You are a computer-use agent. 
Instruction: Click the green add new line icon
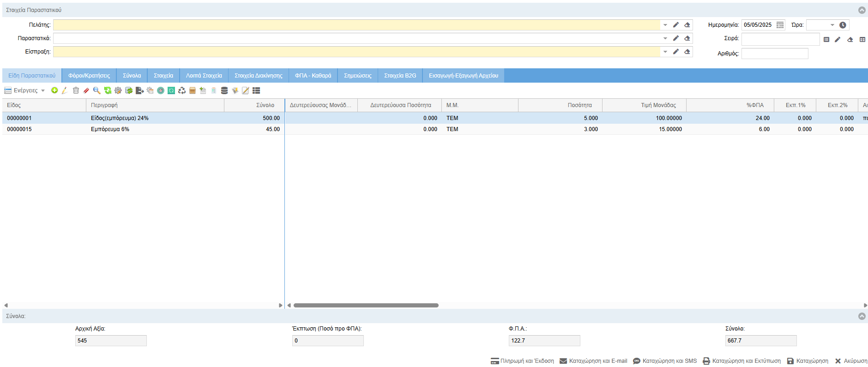click(x=54, y=90)
